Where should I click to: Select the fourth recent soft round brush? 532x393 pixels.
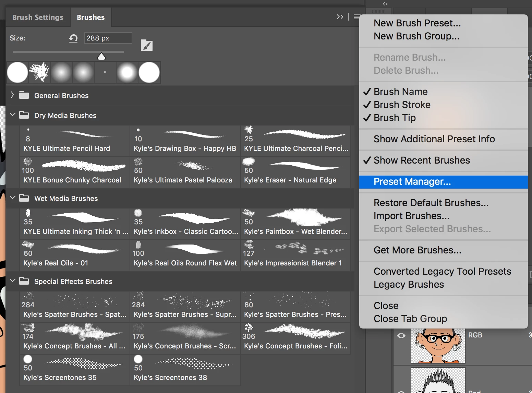[x=83, y=72]
